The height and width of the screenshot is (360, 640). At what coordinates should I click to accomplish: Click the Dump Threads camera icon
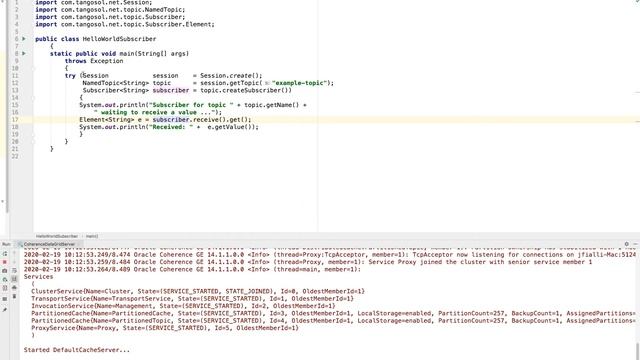(5, 271)
